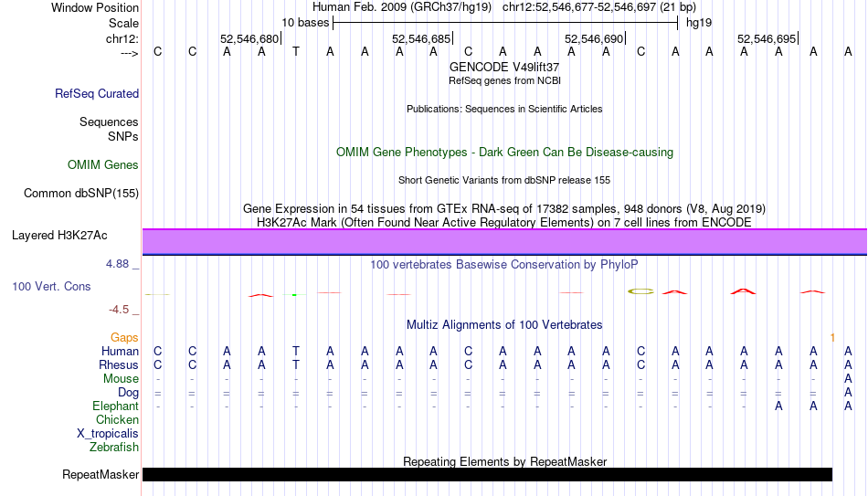Click coordinate label 52,546,680
This screenshot has width=868, height=496.
pos(249,38)
